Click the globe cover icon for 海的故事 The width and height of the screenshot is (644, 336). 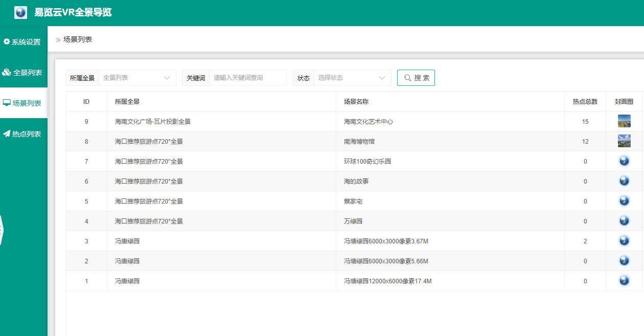(624, 181)
